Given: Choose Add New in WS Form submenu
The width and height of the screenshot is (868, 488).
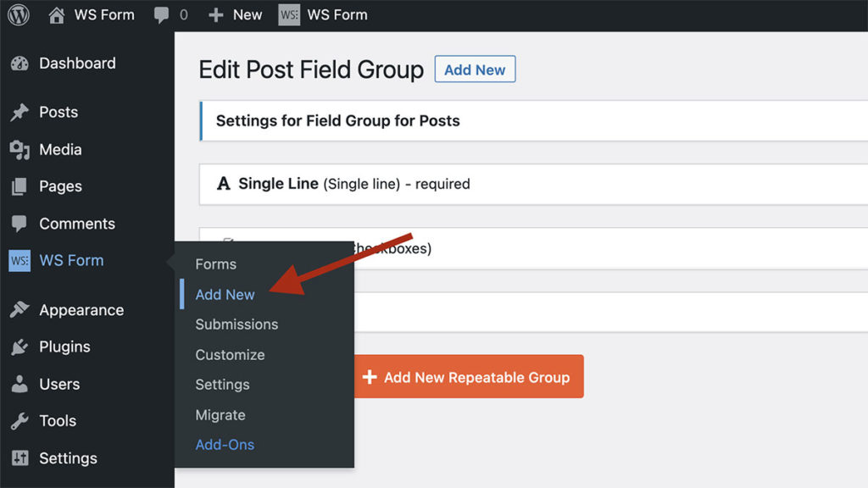Looking at the screenshot, I should click(225, 294).
